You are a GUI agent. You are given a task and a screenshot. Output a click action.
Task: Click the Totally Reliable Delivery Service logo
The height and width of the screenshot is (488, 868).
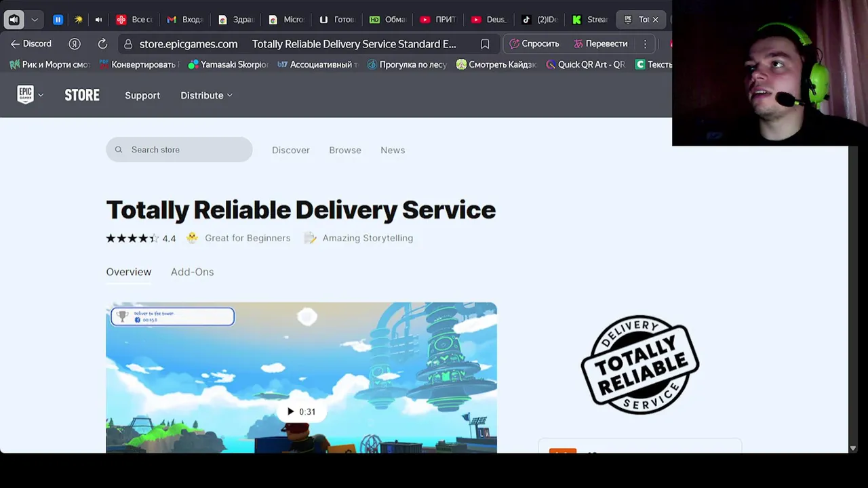pos(639,365)
